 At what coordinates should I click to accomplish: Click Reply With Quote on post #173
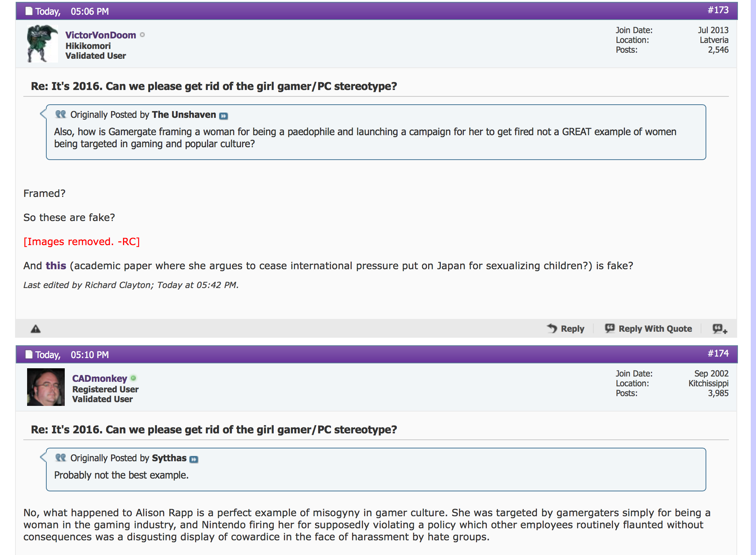[648, 329]
